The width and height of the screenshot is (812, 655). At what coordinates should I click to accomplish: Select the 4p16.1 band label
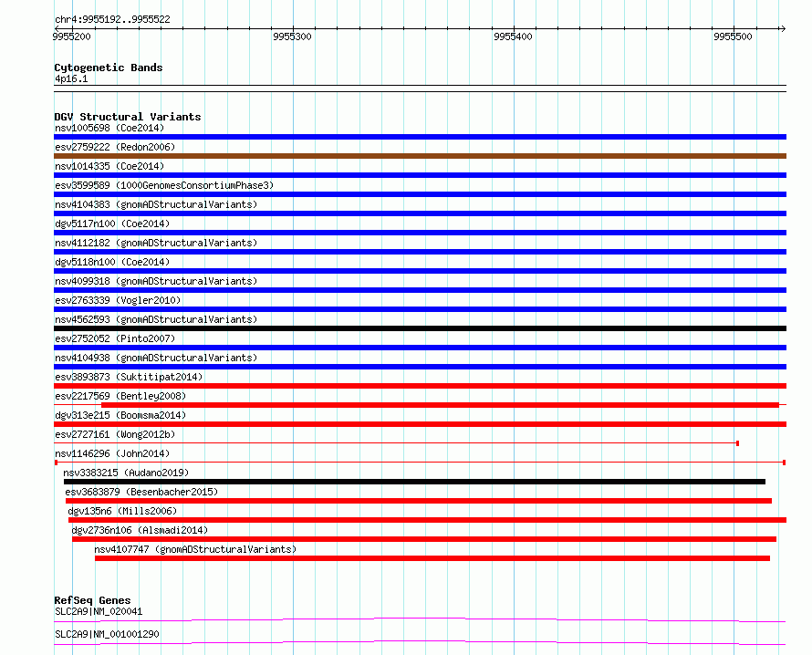coord(71,78)
